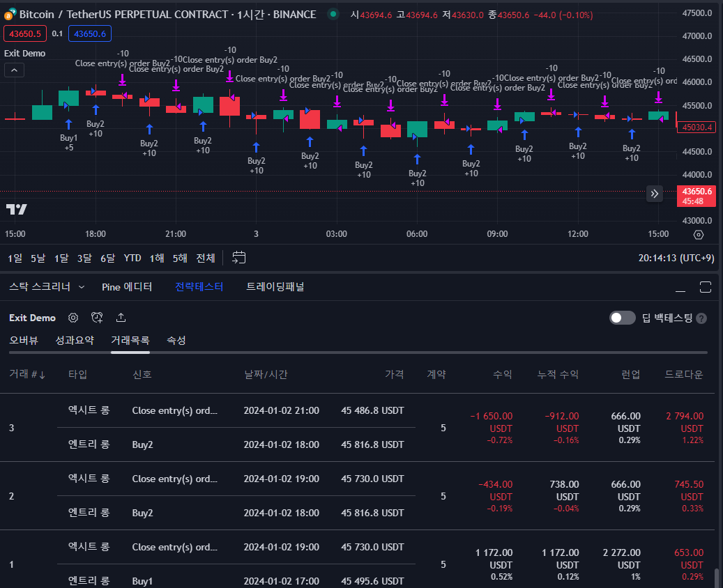Open the go-to-date calendar icon
The height and width of the screenshot is (588, 723).
(x=239, y=258)
